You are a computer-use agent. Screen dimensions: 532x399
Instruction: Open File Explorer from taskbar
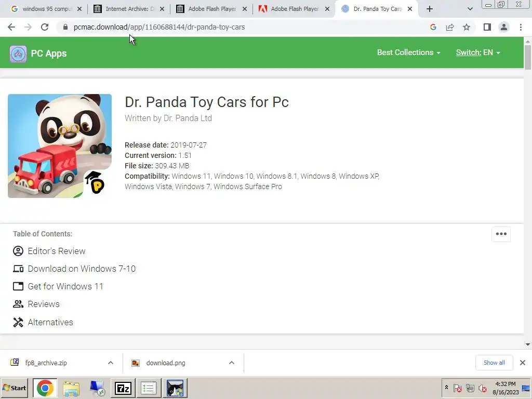pos(71,388)
